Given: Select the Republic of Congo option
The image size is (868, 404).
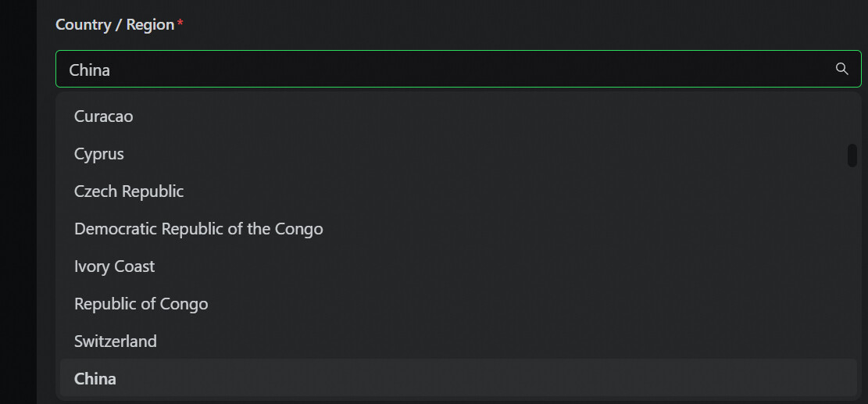Looking at the screenshot, I should pos(141,304).
